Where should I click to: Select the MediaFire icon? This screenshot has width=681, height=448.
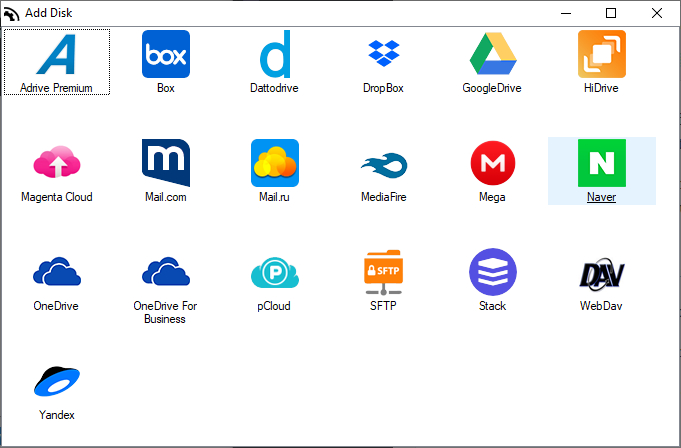click(x=384, y=163)
